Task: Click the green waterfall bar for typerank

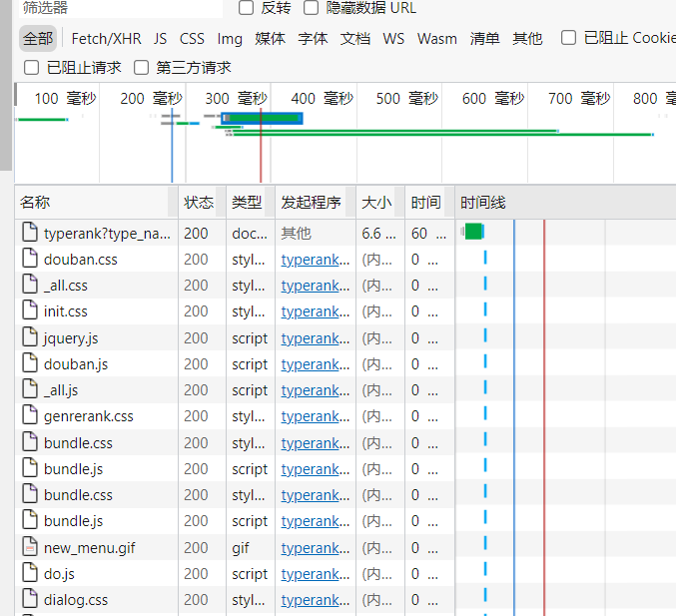Action: tap(473, 232)
